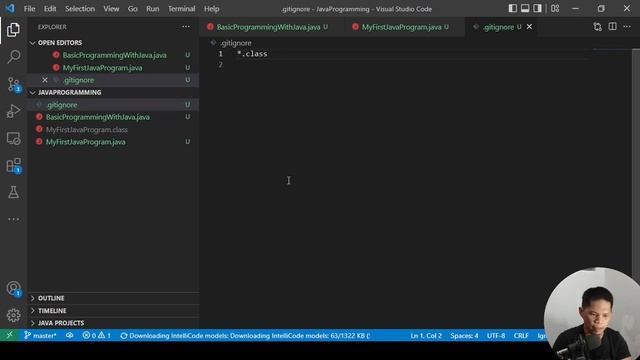Image resolution: width=640 pixels, height=360 pixels.
Task: Toggle the primary side bar layout
Action: [x=513, y=8]
